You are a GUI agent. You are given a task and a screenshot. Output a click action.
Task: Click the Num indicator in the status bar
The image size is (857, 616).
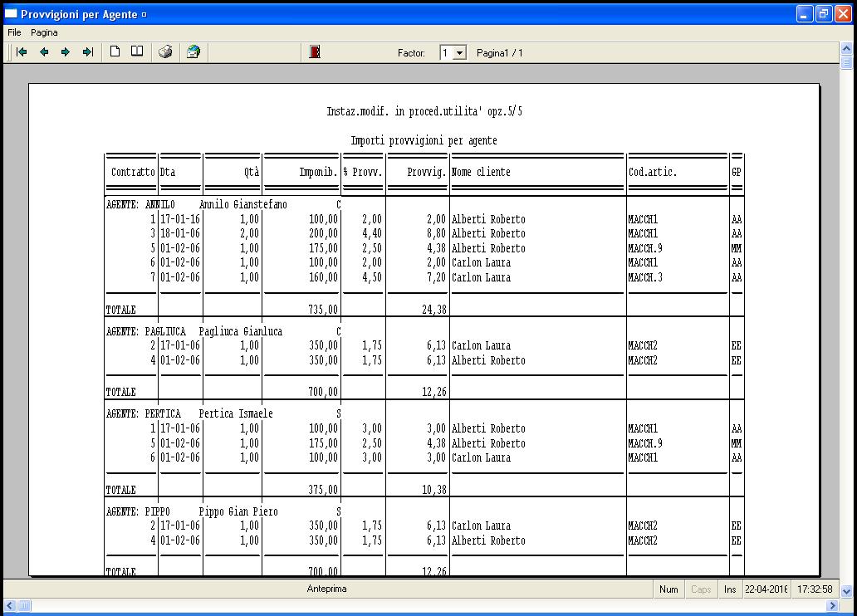point(668,589)
